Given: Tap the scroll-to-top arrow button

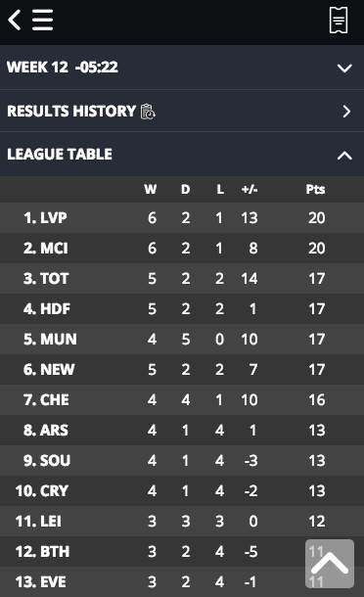Looking at the screenshot, I should click(x=330, y=564).
